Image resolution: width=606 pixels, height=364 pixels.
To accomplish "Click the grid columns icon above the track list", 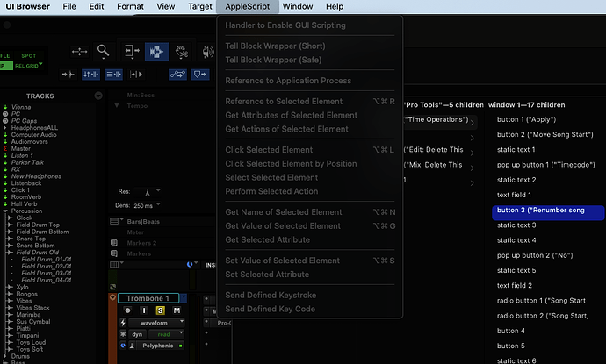I will pyautogui.click(x=114, y=264).
